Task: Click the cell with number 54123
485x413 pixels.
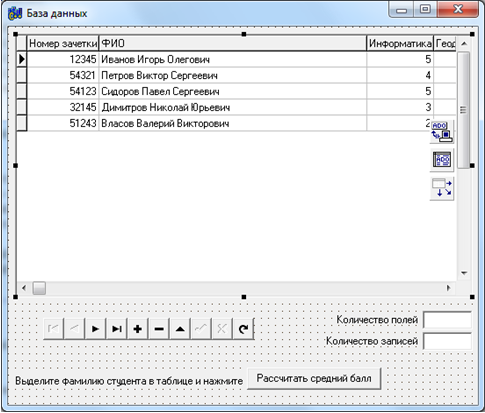Action: 63,91
